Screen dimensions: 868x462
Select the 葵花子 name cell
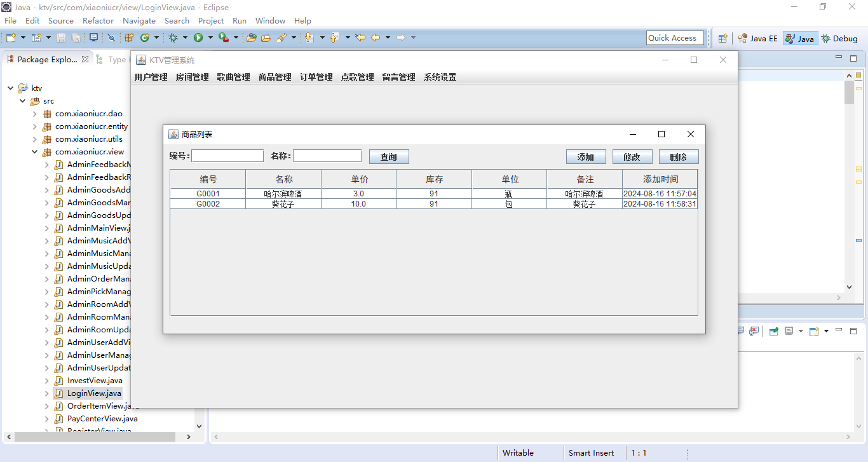click(x=283, y=204)
